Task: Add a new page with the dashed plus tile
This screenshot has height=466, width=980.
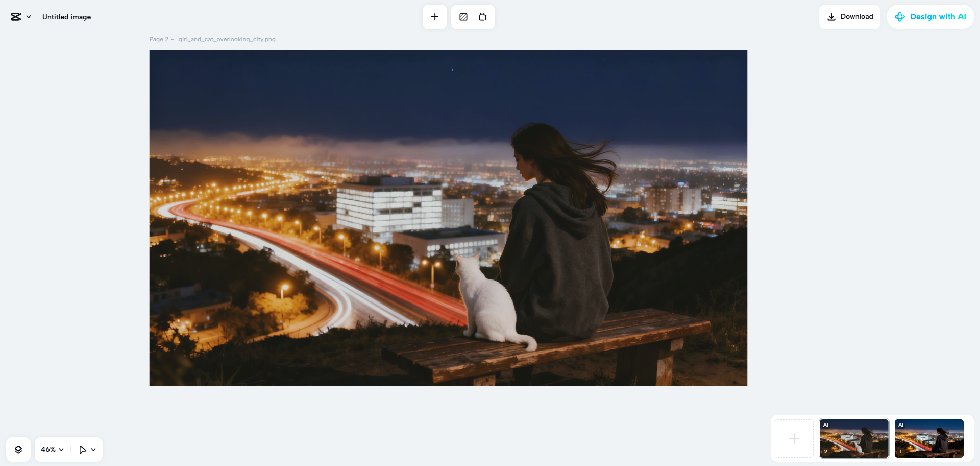Action: [794, 438]
